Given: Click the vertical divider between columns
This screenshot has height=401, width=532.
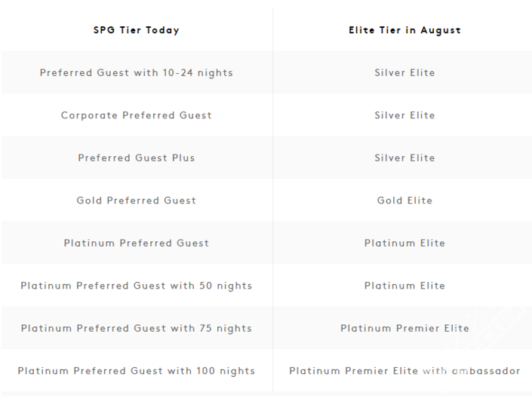Looking at the screenshot, I should (272, 200).
